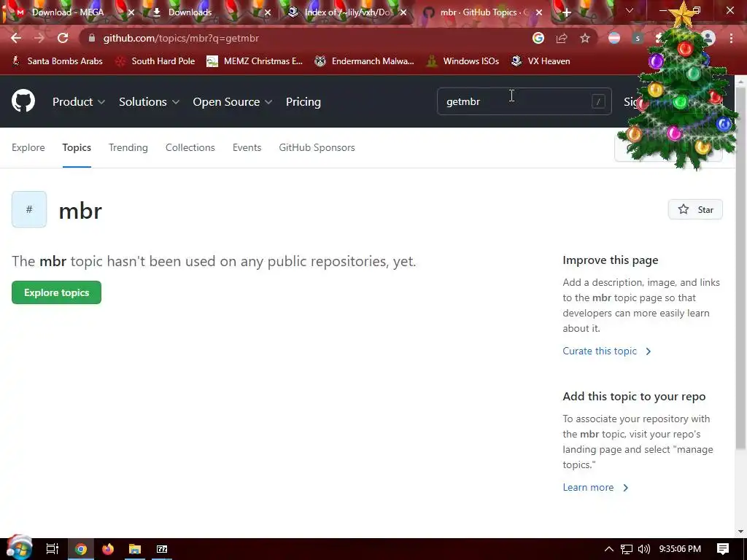Image resolution: width=747 pixels, height=560 pixels.
Task: Open 7-Zip from taskbar
Action: point(162,549)
